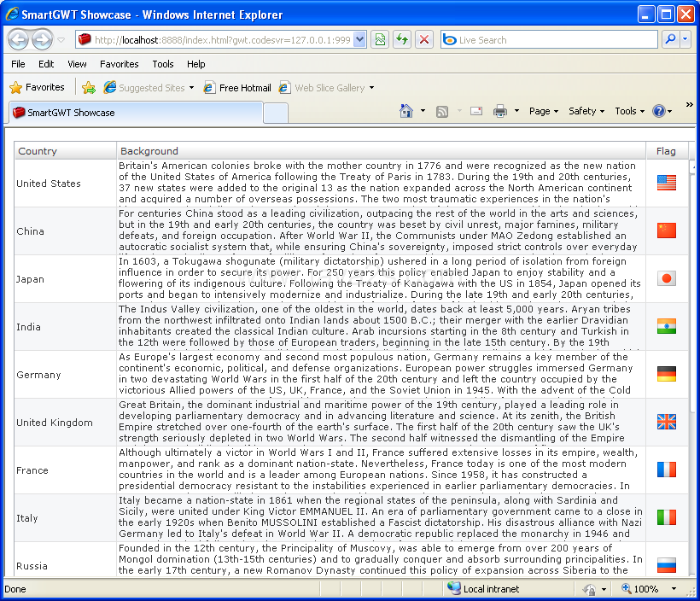700x601 pixels.
Task: Expand the Print options dropdown
Action: (517, 111)
